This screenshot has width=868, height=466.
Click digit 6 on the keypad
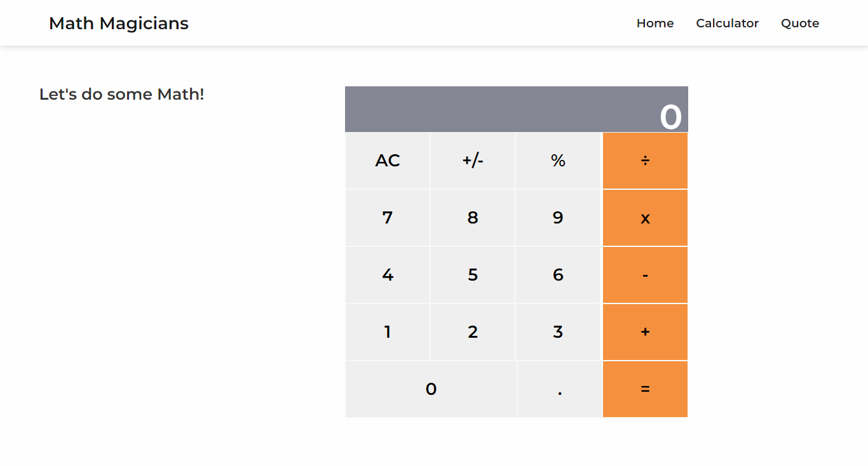558,275
